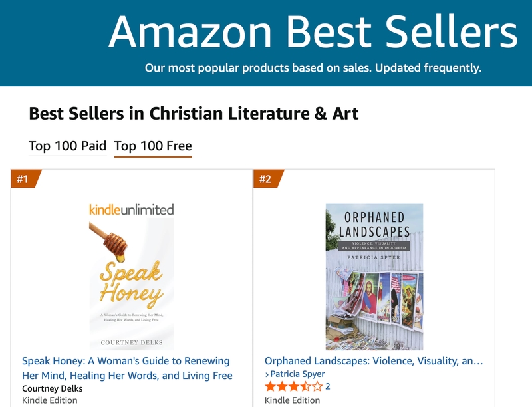The width and height of the screenshot is (532, 407).
Task: Select the Top 100 Free tab
Action: [x=153, y=146]
